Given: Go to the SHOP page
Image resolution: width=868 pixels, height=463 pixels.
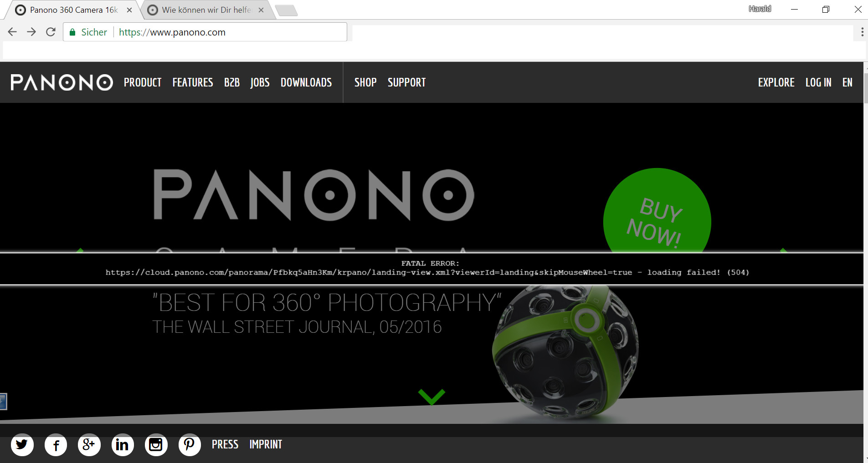Looking at the screenshot, I should [x=365, y=82].
